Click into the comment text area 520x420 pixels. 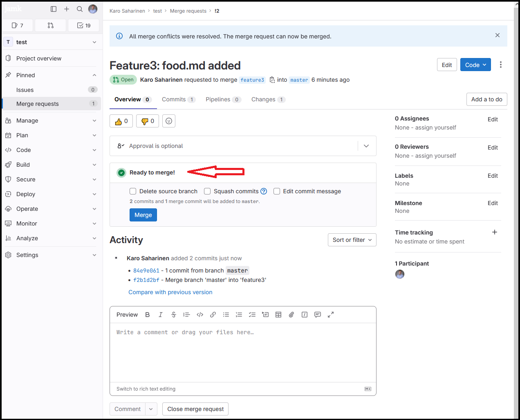pos(243,351)
